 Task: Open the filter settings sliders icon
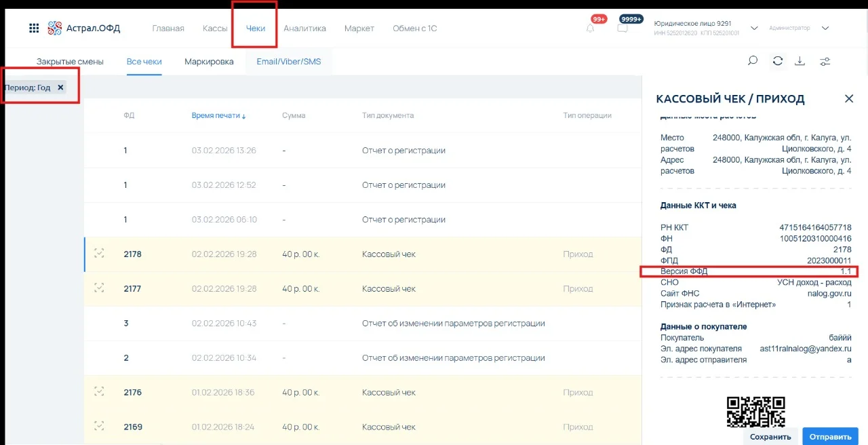[825, 62]
